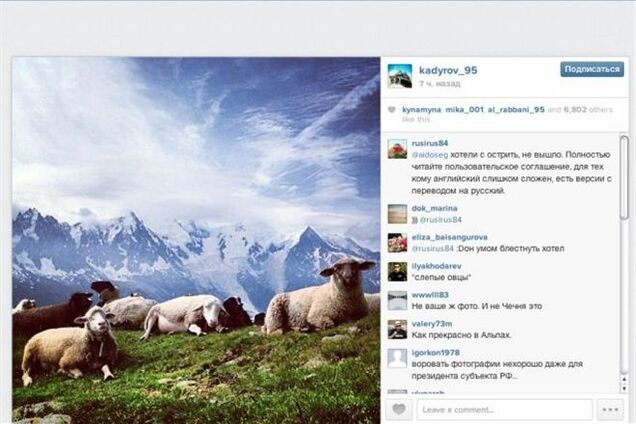Click the Подписаться follow button
This screenshot has height=424, width=636.
tap(592, 69)
